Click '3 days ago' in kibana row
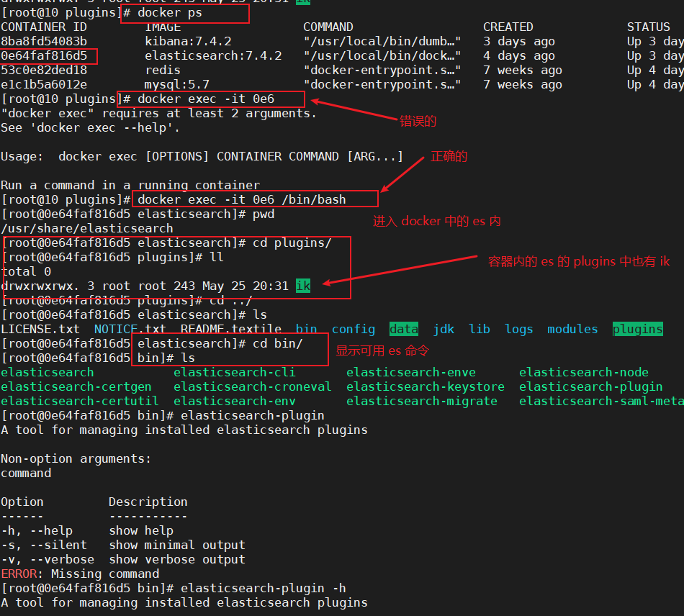 (x=519, y=42)
